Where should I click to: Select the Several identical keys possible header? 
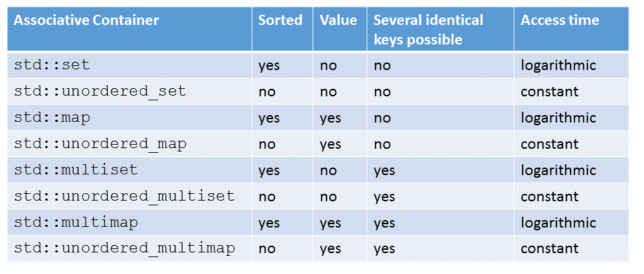point(428,30)
